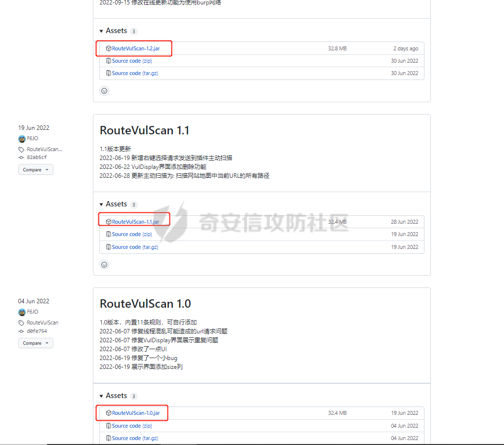Click the tag icon beside RouteVulScan... on 19 Jun
The image size is (504, 445).
click(21, 150)
